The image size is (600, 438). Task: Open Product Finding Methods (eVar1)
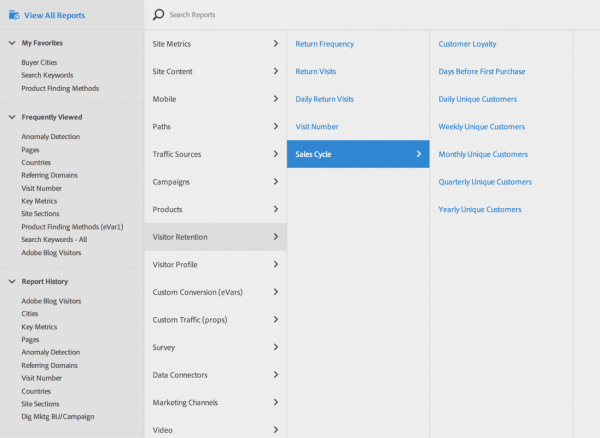click(72, 227)
